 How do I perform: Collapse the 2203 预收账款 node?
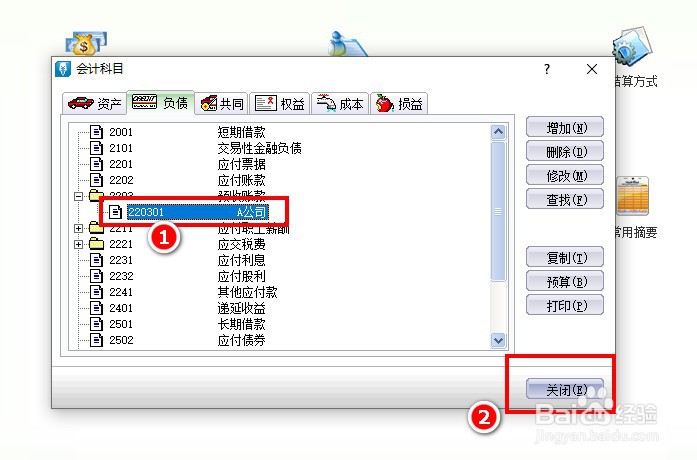coord(78,196)
